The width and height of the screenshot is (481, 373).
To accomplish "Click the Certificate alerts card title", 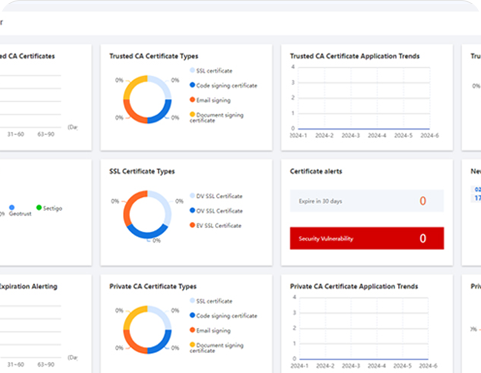I will click(316, 171).
